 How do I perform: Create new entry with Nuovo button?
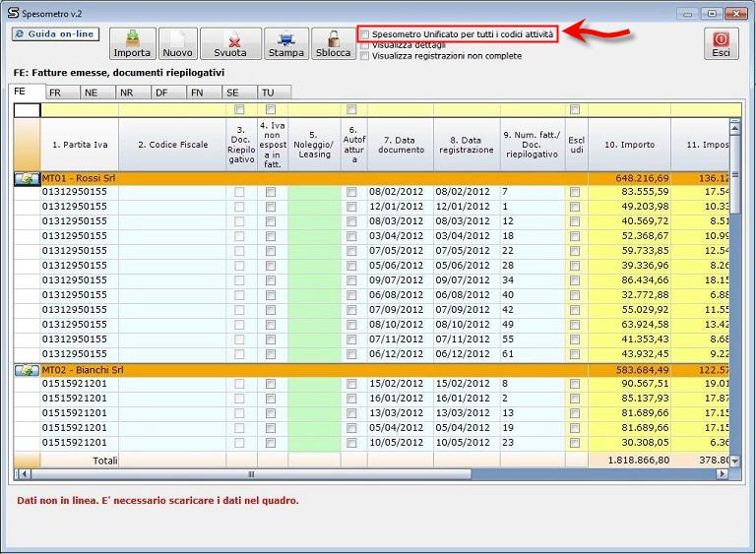178,43
